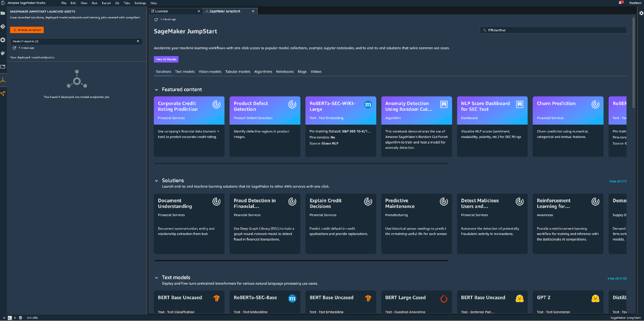644x321 pixels.
Task: Open the tabs list sidebar icon
Action: pos(3,67)
